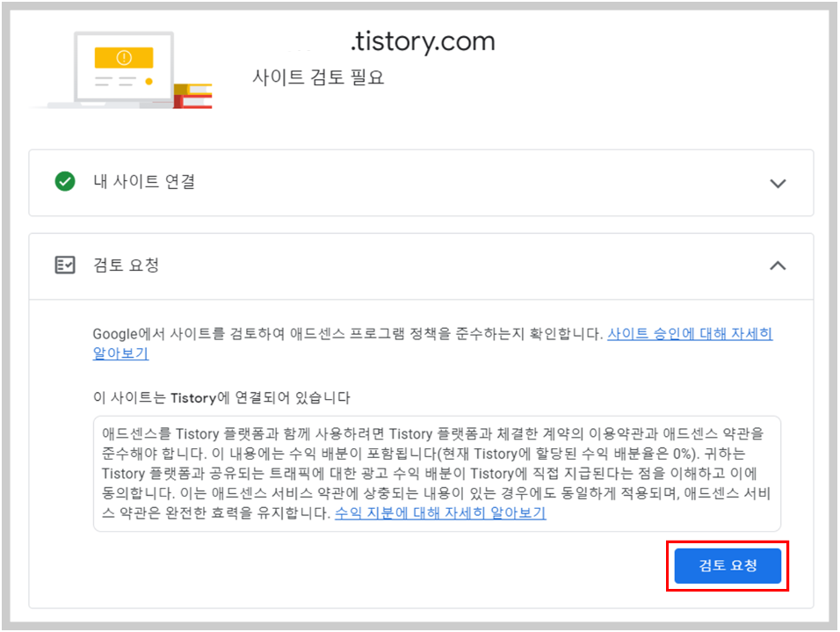Click the Tistory terms agreement paragraph box
The width and height of the screenshot is (840, 632).
tap(437, 473)
